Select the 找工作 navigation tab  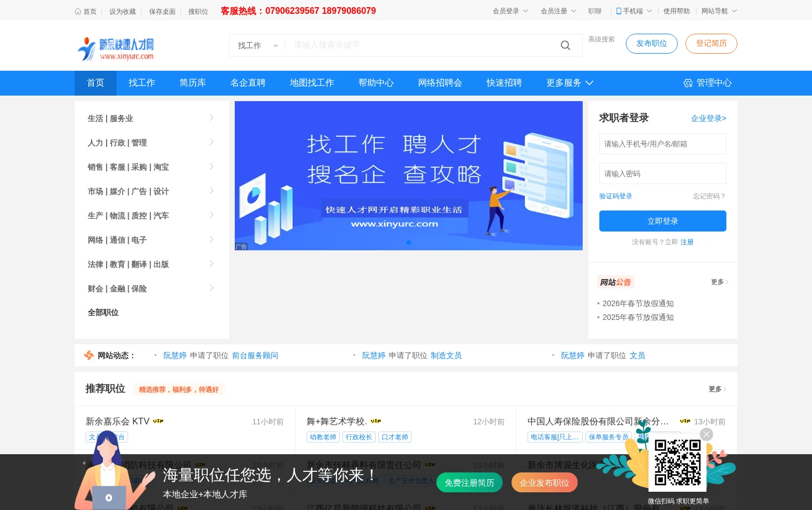[x=142, y=83]
